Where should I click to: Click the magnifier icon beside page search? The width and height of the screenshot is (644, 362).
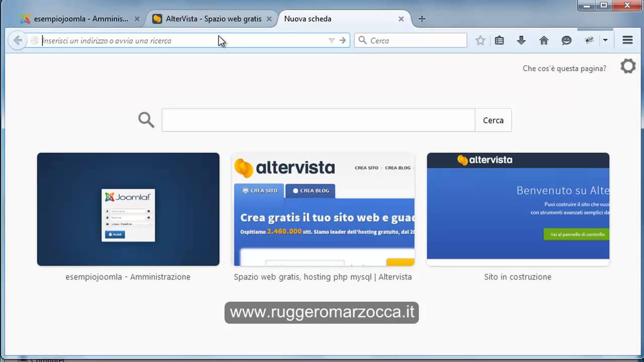pos(146,120)
